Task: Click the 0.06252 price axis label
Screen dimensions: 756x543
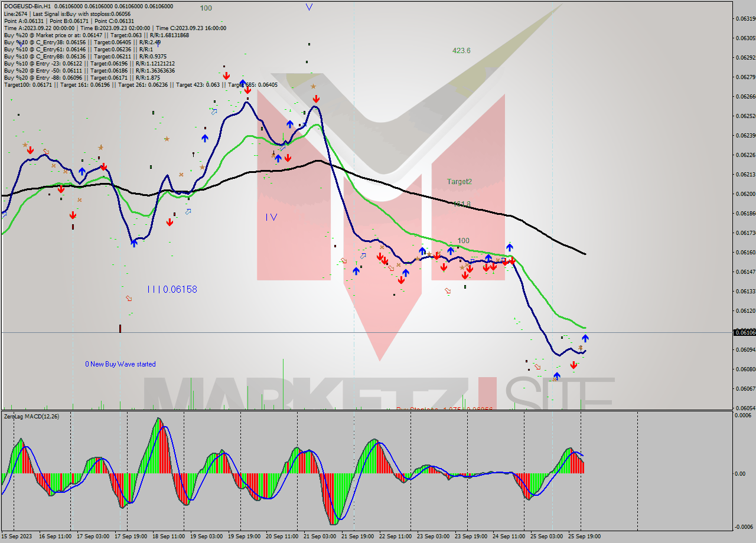Action: tap(746, 116)
